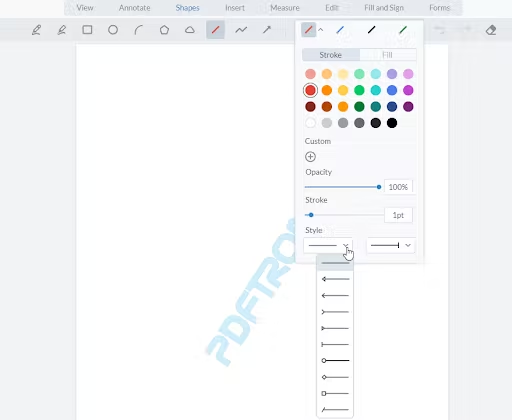Select the Ellipse shape tool
Image resolution: width=512 pixels, height=420 pixels.
113,30
